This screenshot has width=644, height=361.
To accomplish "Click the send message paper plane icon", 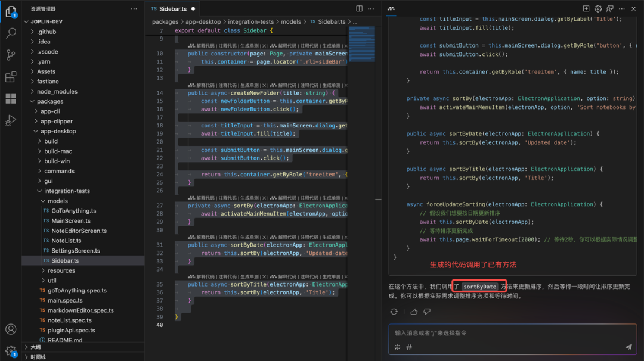I will [x=628, y=347].
